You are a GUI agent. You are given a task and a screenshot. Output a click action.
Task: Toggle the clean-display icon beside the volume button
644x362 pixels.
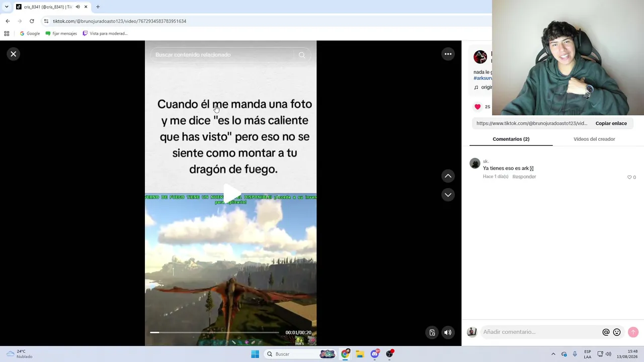pos(432,332)
